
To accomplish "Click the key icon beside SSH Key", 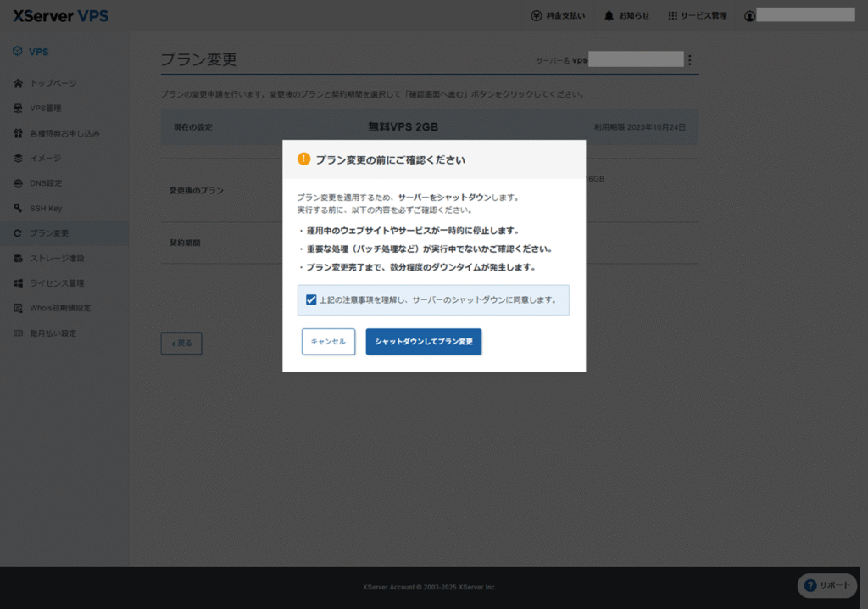I will coord(18,208).
